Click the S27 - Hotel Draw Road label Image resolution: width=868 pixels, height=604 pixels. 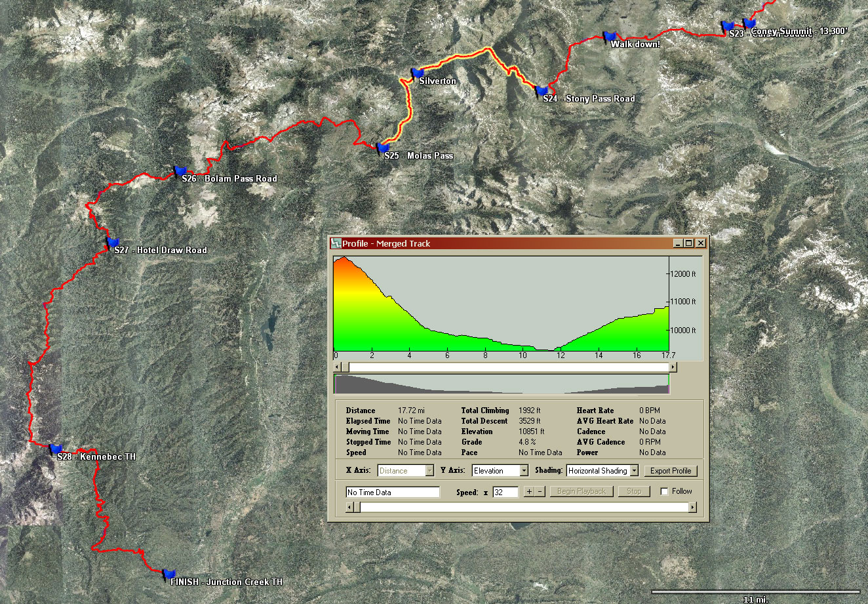[161, 251]
